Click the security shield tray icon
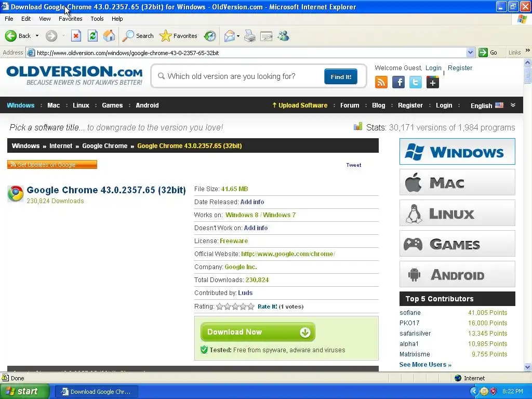The image size is (532, 399). 493,391
